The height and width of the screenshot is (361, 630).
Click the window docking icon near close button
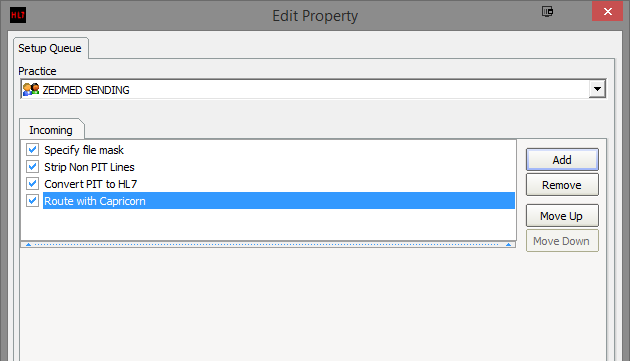tap(547, 11)
